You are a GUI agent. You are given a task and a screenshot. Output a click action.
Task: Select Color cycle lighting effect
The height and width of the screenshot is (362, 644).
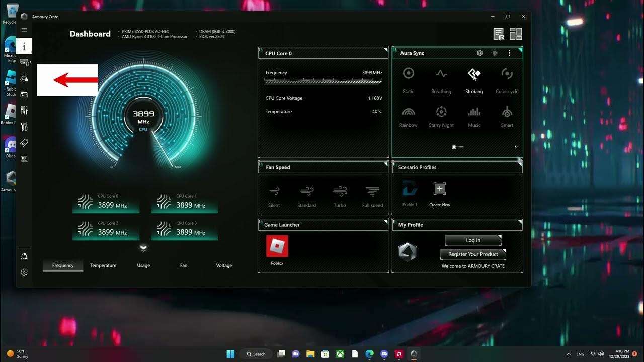click(x=507, y=80)
